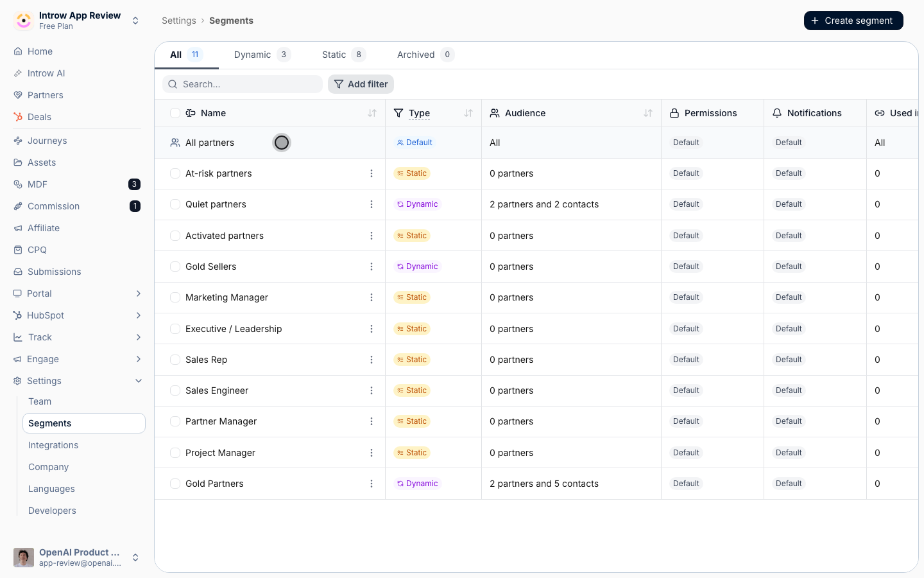Tick the Marketing Manager checkbox
This screenshot has height=578, width=924.
pyautogui.click(x=175, y=297)
